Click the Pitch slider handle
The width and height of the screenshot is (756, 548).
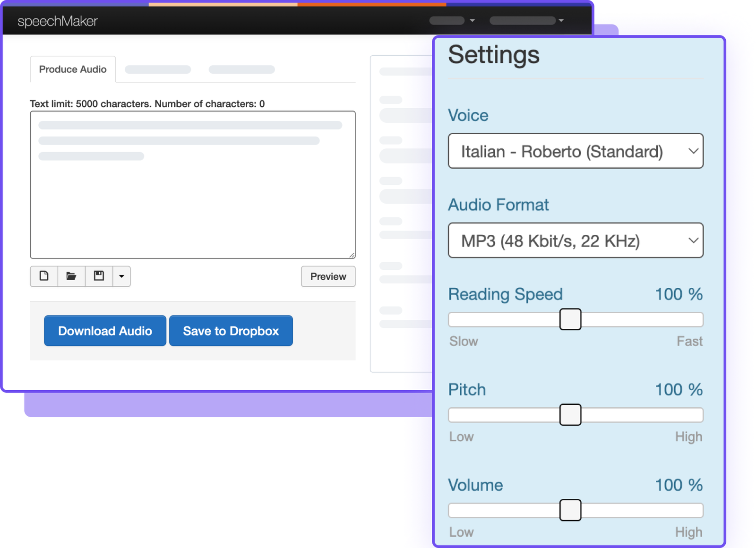click(570, 415)
